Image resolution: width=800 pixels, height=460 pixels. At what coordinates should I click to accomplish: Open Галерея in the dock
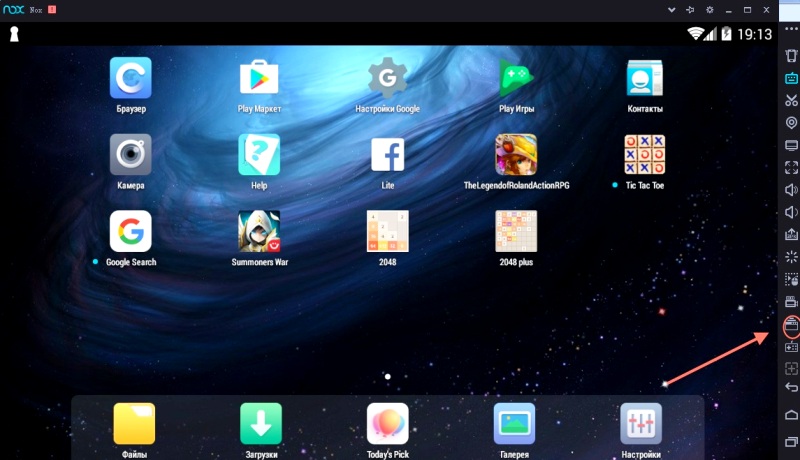tap(514, 423)
